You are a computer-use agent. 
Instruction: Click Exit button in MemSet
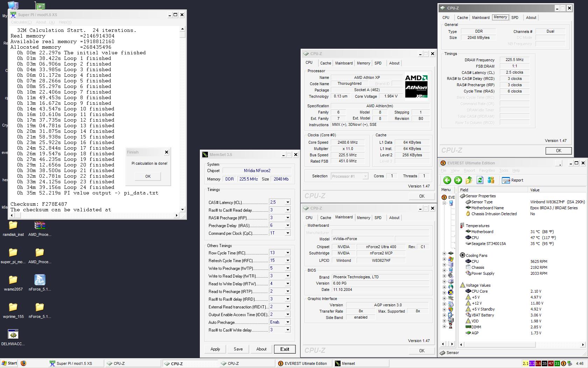click(285, 349)
